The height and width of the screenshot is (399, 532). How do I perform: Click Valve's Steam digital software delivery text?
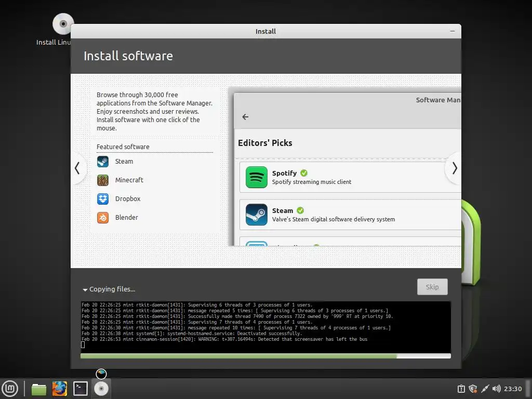334,219
